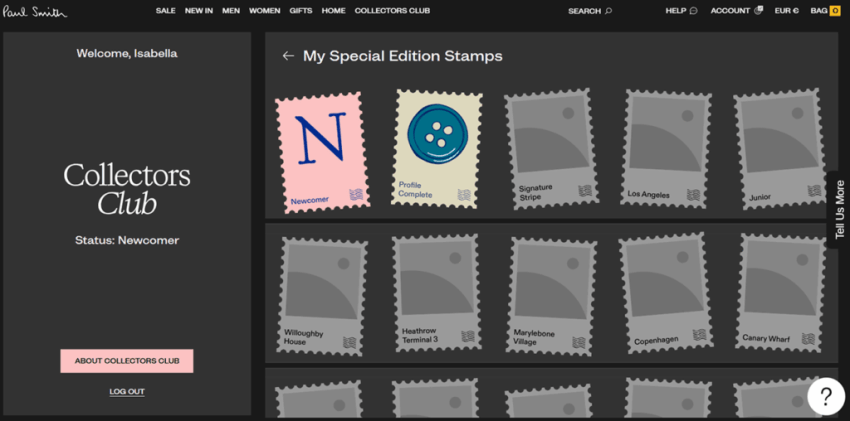Click the help chat bubble icon
Viewport: 850px width, 421px height.
(x=693, y=11)
